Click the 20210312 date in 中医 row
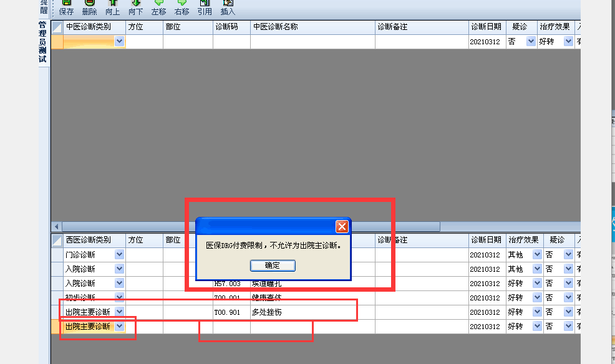The height and width of the screenshot is (364, 615). (487, 42)
